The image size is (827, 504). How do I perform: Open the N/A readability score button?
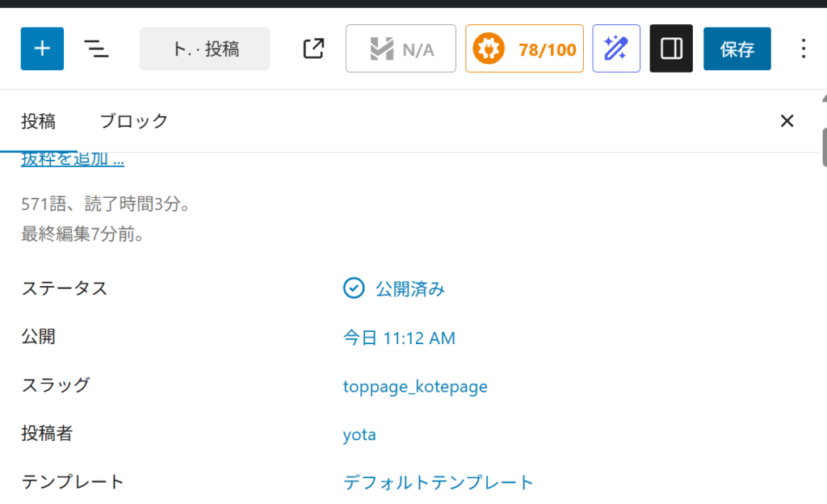pos(401,48)
